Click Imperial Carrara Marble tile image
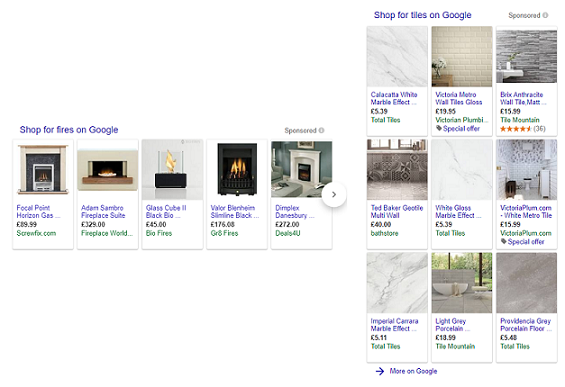The height and width of the screenshot is (387, 565). click(x=397, y=283)
